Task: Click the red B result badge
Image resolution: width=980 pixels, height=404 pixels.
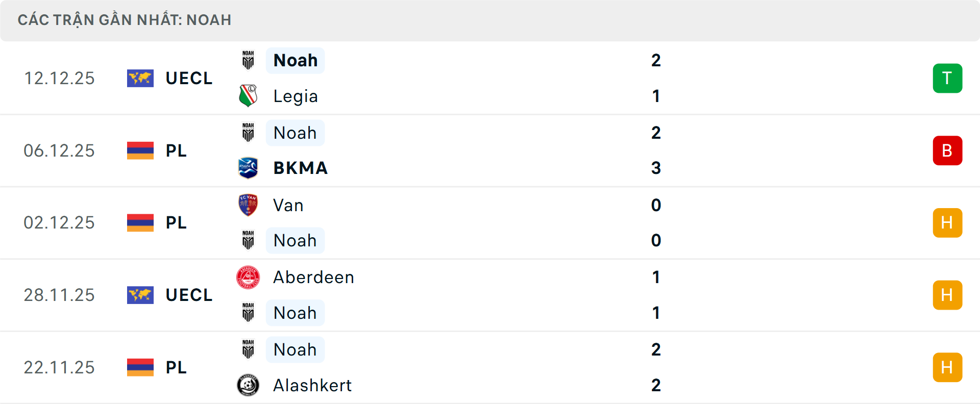Action: [947, 150]
